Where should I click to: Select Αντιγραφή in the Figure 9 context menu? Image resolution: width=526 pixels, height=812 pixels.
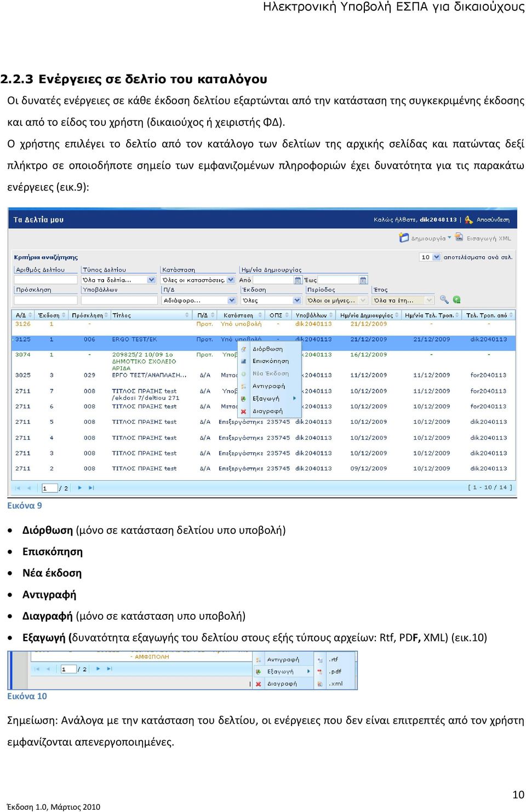(268, 386)
